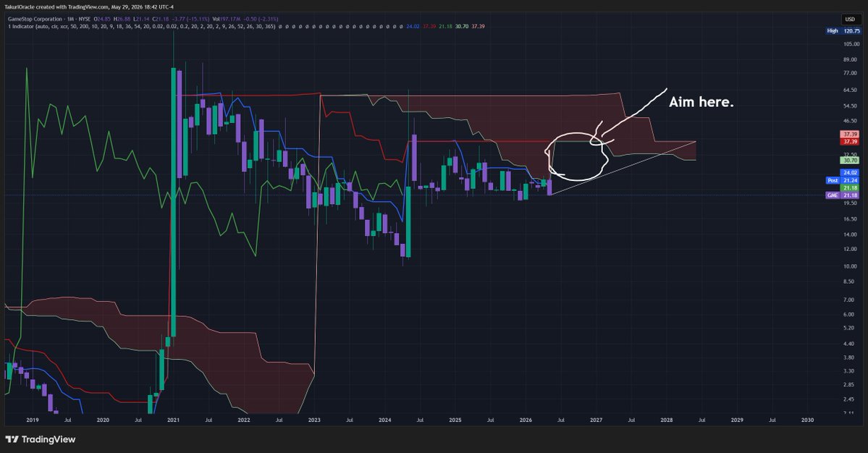Click the 2027 time axis label
868x453 pixels.
[597, 420]
